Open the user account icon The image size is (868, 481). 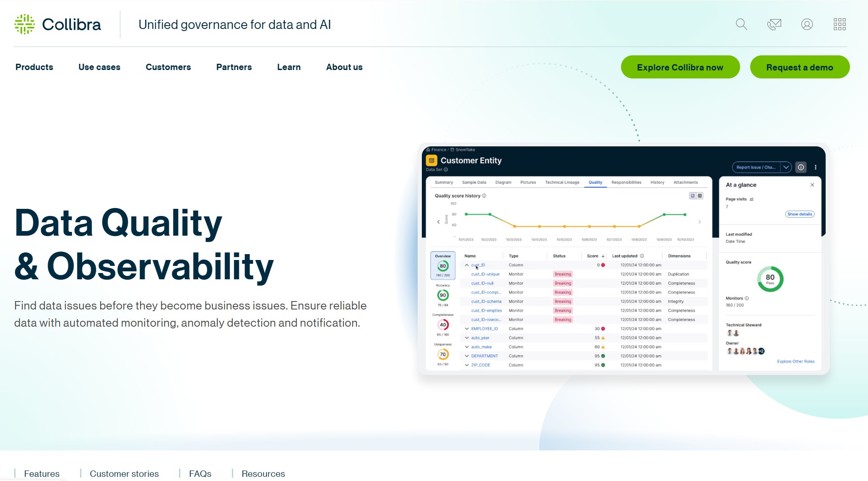pos(807,24)
